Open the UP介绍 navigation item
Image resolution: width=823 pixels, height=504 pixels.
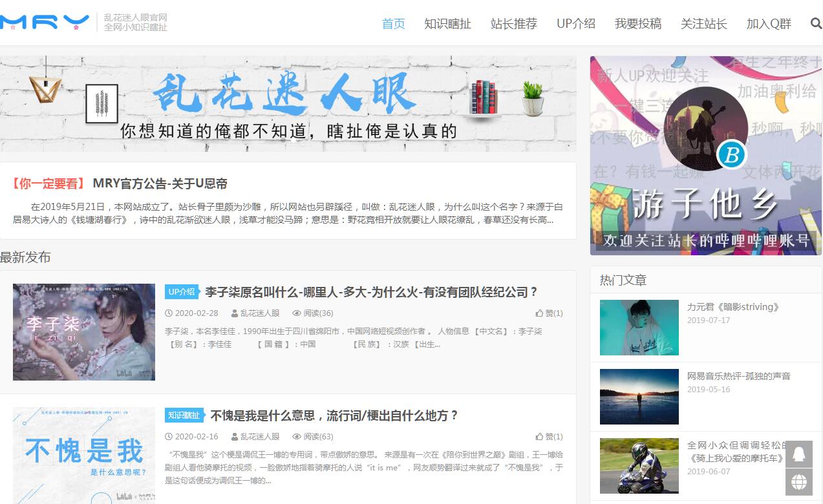pyautogui.click(x=575, y=24)
